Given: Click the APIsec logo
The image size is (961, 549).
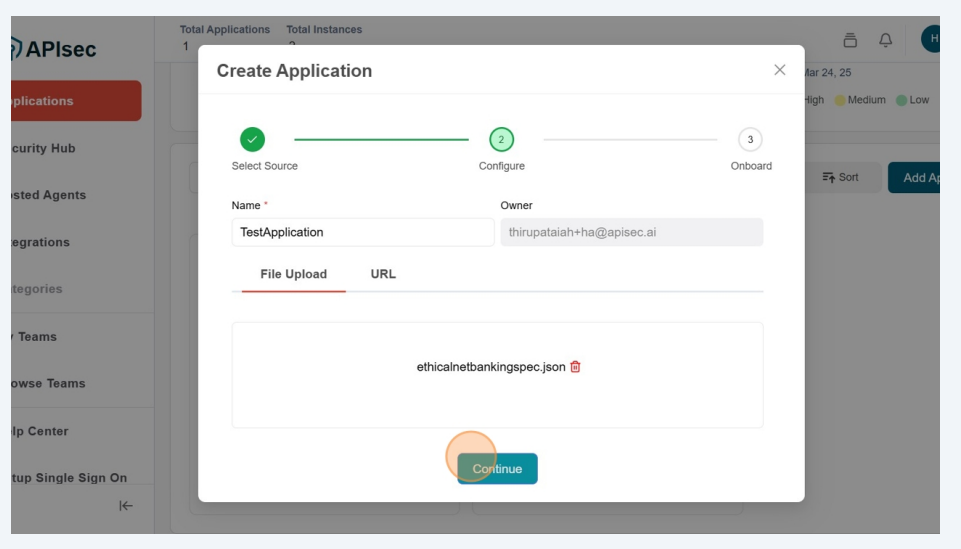Looking at the screenshot, I should [x=54, y=48].
